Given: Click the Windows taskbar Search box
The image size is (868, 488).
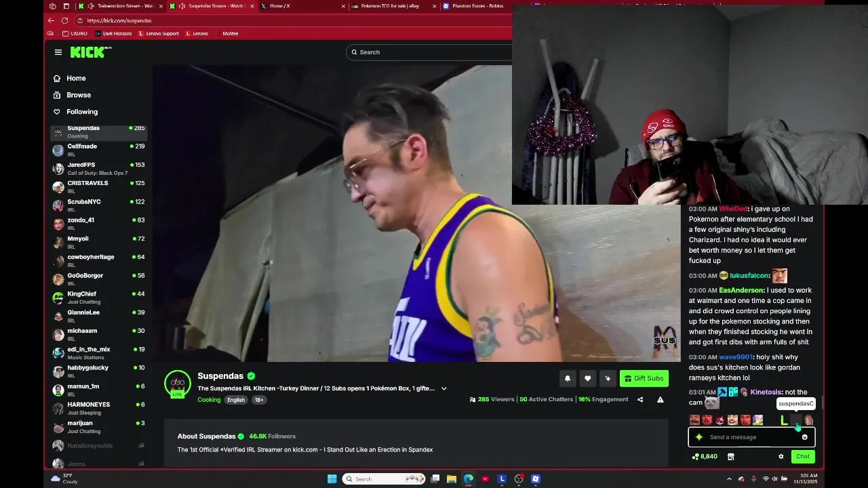Looking at the screenshot, I should click(385, 479).
